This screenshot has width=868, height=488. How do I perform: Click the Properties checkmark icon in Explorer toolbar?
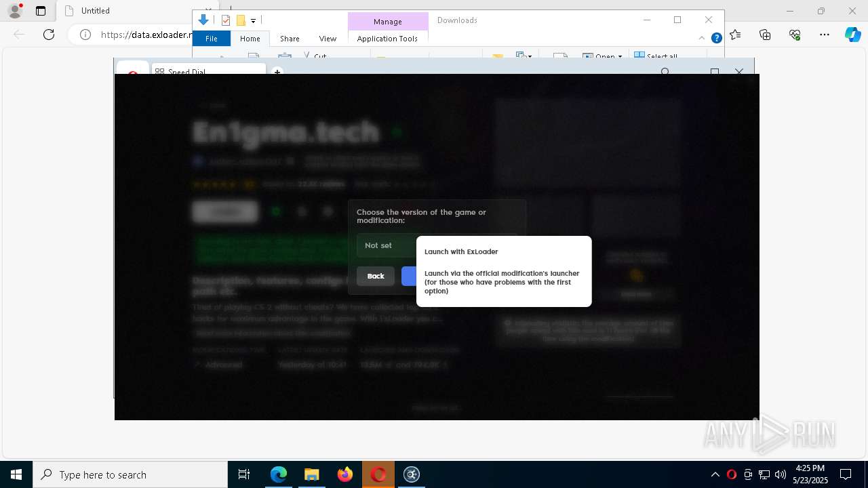pyautogui.click(x=226, y=20)
